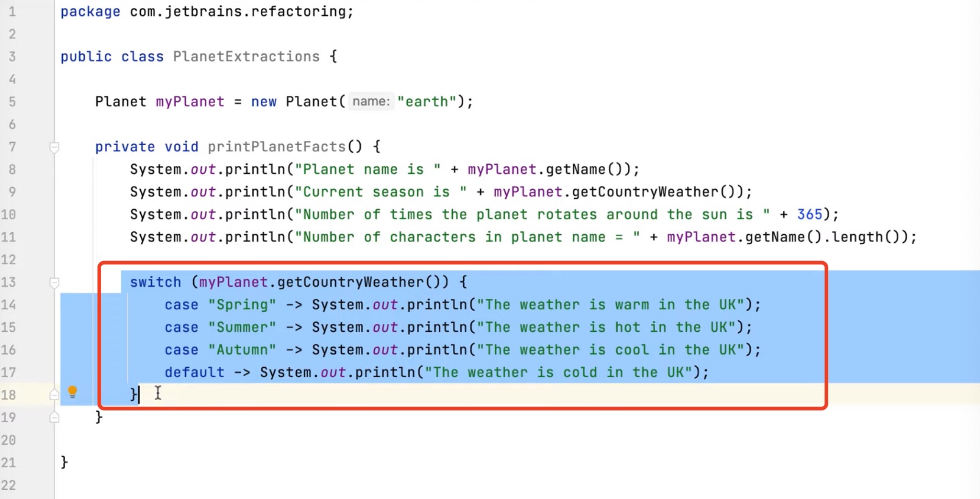The height and width of the screenshot is (499, 980).
Task: Click getCountryWeather() in the switch statement
Action: 363,282
